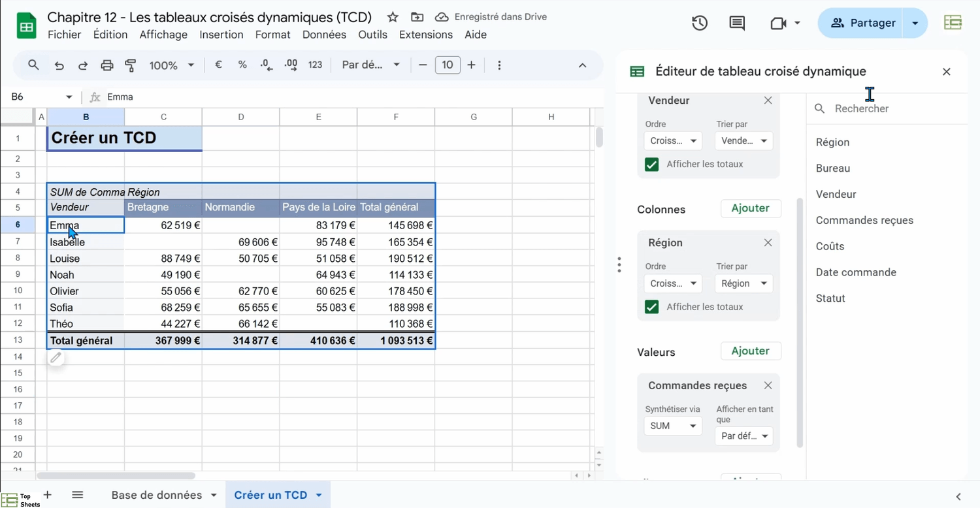Image resolution: width=980 pixels, height=508 pixels.
Task: Select the paint format roller tool
Action: click(x=131, y=65)
